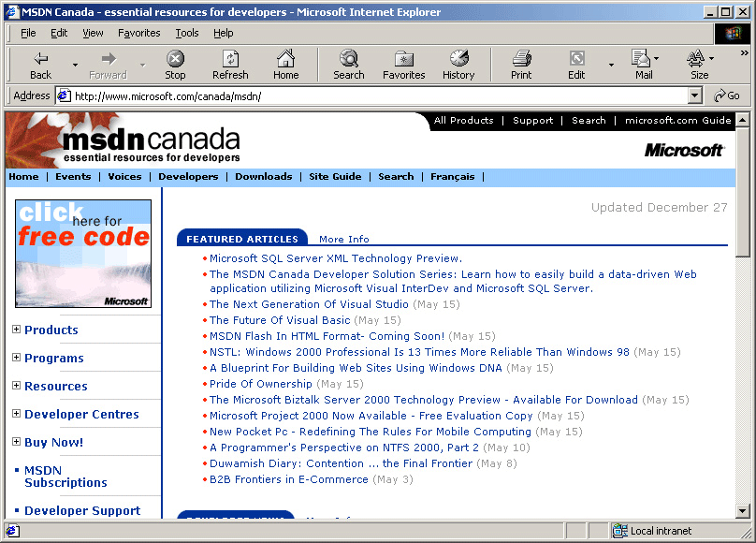Click the Edit toolbar icon
756x543 pixels.
(576, 66)
